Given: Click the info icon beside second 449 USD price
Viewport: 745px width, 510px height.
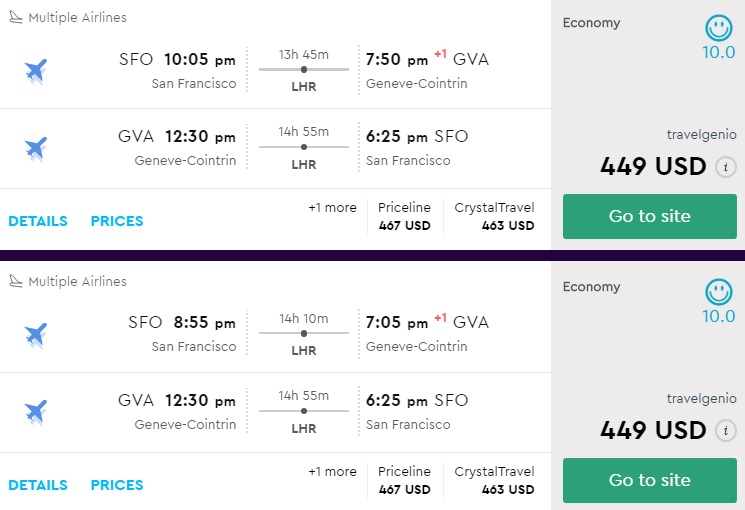Looking at the screenshot, I should tap(727, 431).
